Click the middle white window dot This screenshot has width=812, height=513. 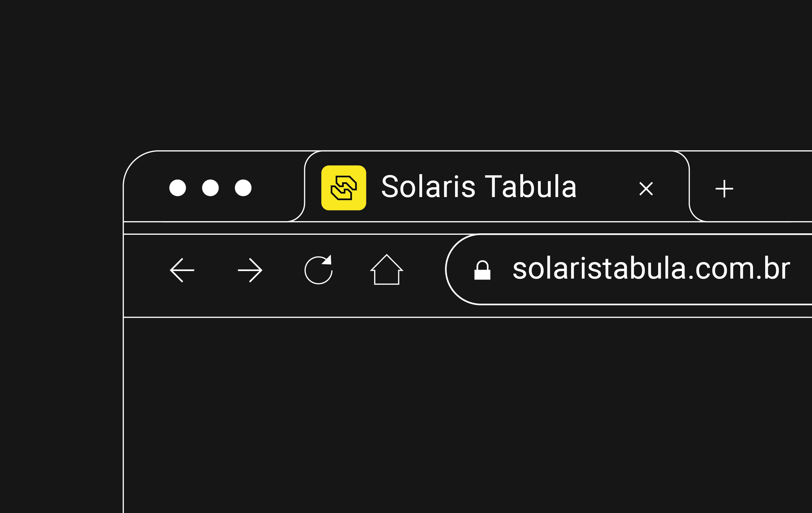pos(210,188)
